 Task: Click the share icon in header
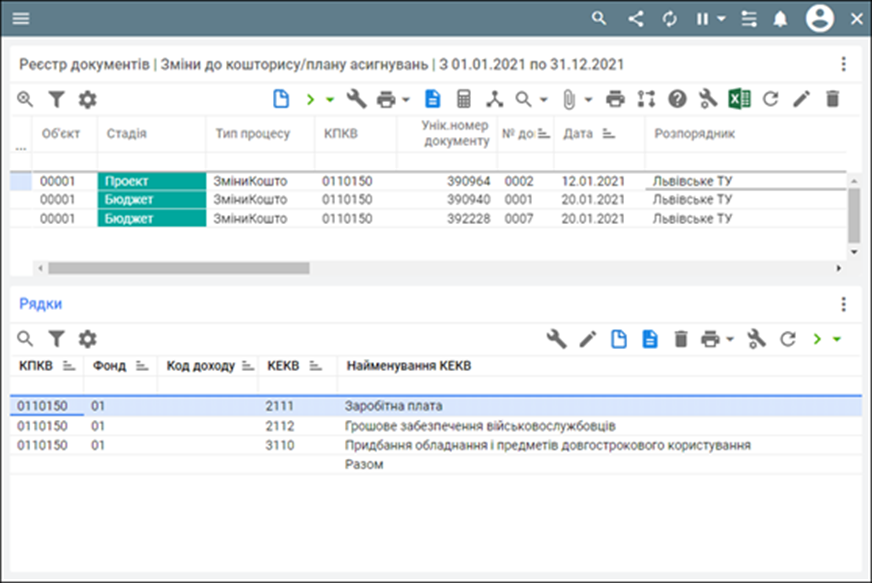635,18
